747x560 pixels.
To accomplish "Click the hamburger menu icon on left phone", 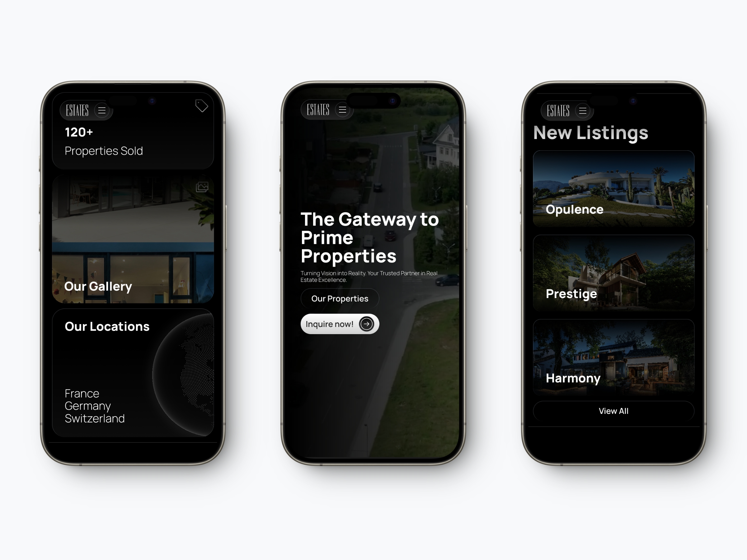I will [102, 110].
